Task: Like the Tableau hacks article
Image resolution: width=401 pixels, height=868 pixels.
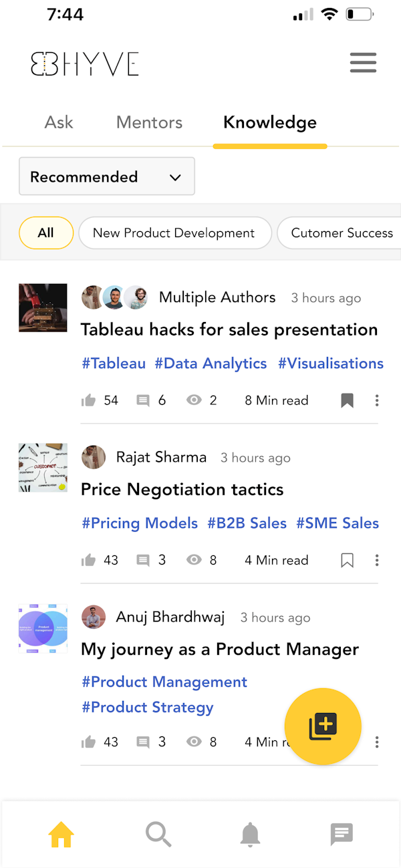Action: (x=88, y=400)
